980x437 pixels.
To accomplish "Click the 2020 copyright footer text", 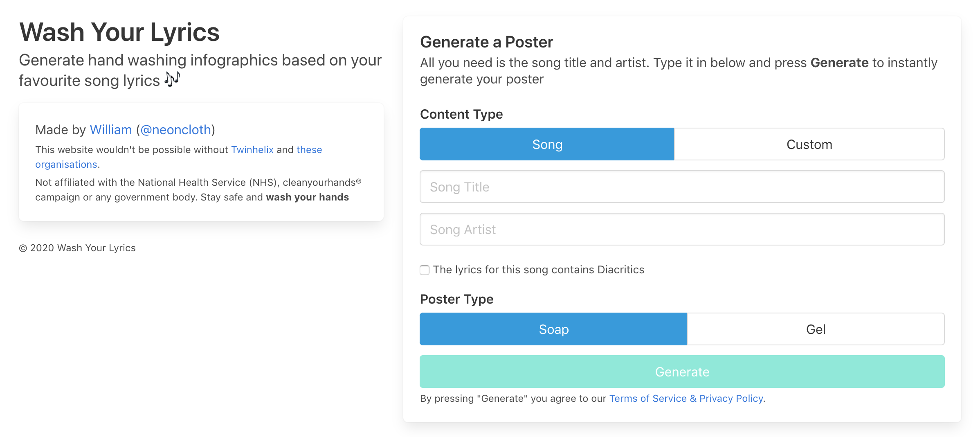I will (77, 248).
